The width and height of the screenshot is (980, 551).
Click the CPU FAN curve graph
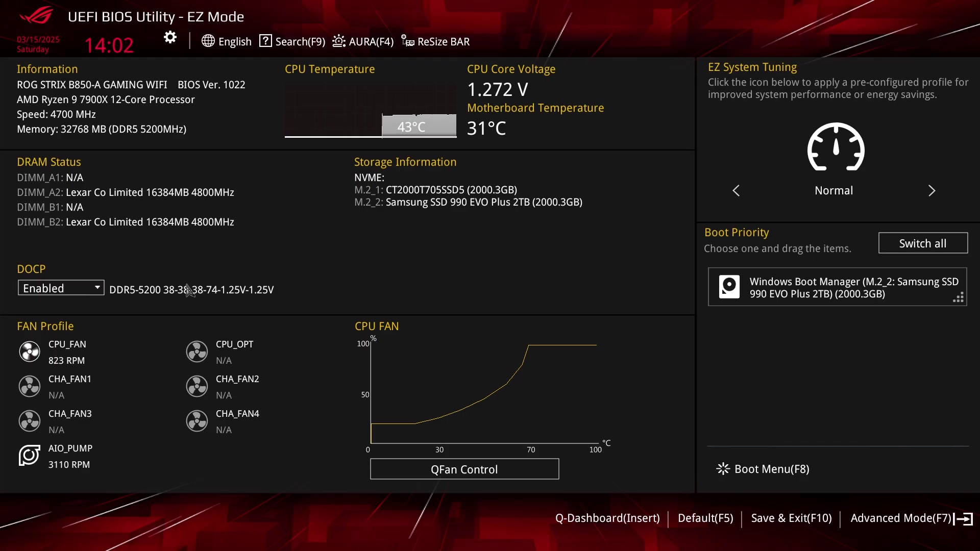pos(485,393)
